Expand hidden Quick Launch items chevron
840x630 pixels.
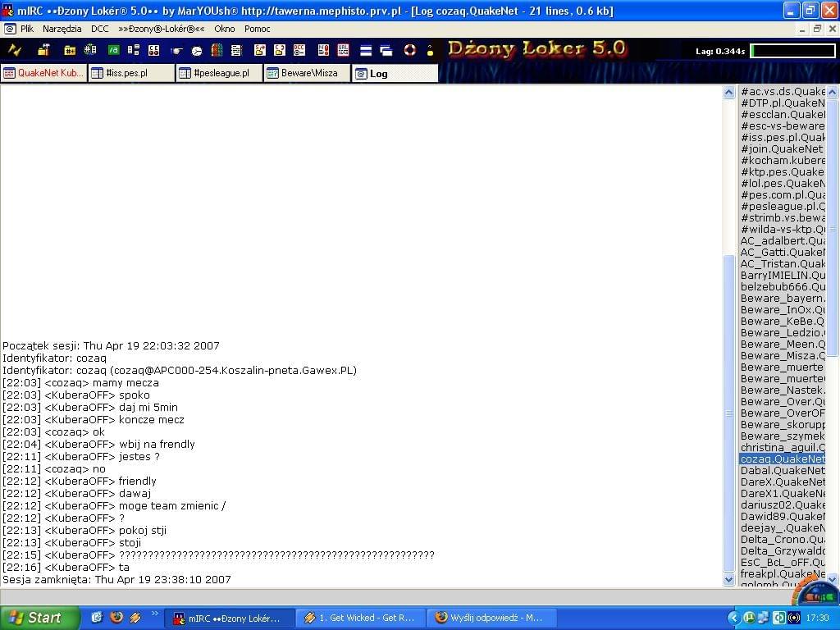pyautogui.click(x=155, y=614)
